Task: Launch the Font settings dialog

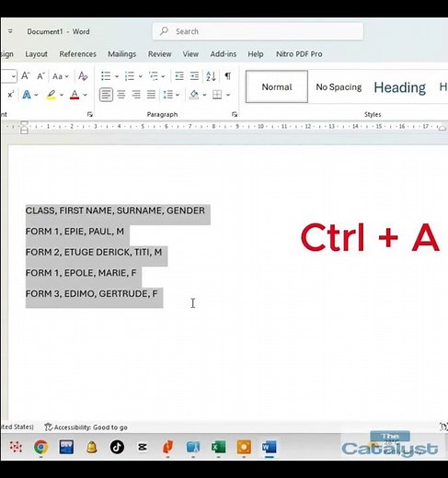Action: (x=90, y=114)
